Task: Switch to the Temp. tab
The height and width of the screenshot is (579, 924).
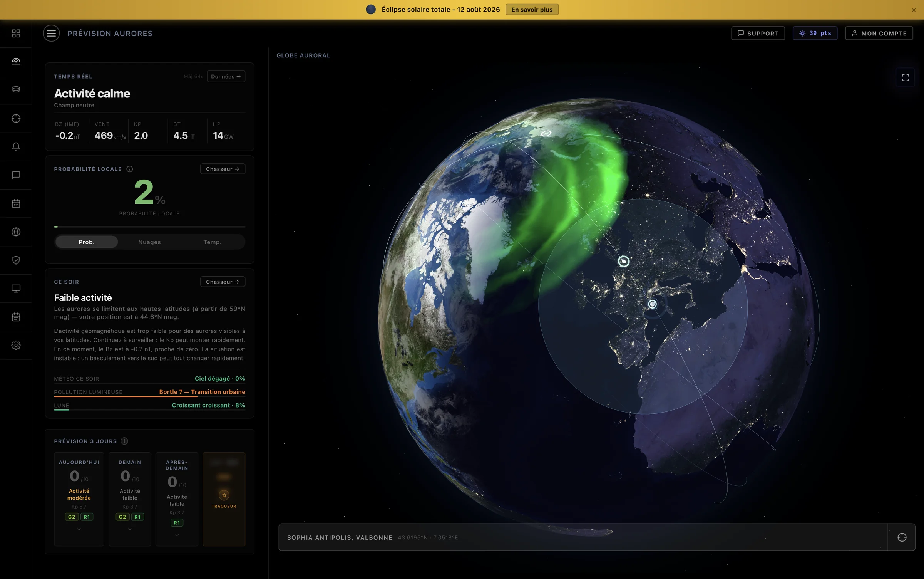Action: pyautogui.click(x=213, y=242)
